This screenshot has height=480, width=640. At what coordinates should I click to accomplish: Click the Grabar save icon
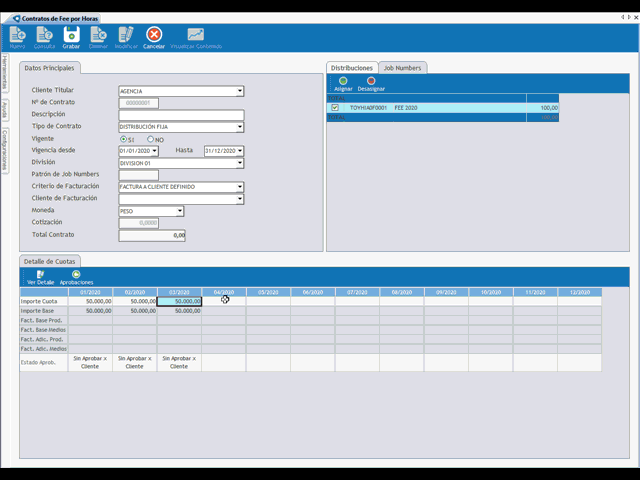point(71,36)
